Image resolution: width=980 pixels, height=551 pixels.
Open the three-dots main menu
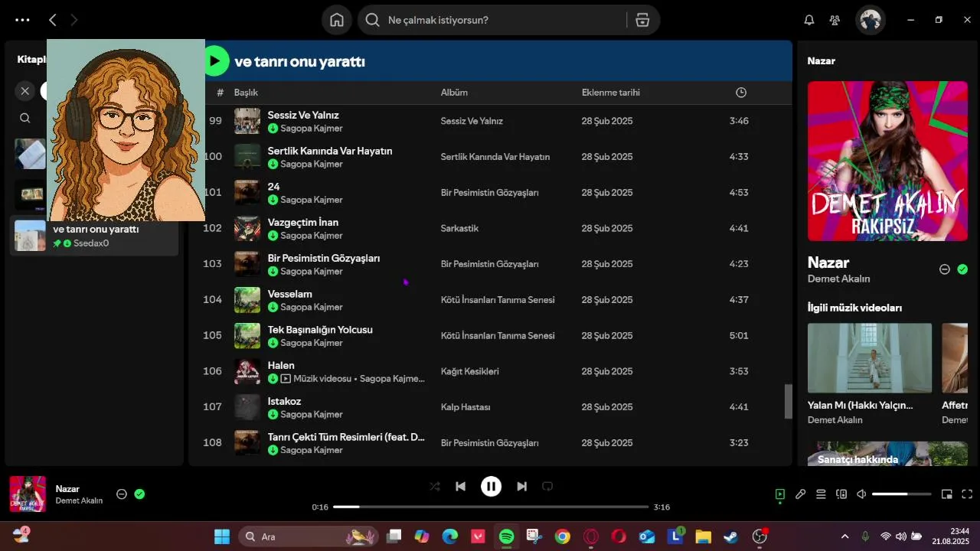click(22, 20)
